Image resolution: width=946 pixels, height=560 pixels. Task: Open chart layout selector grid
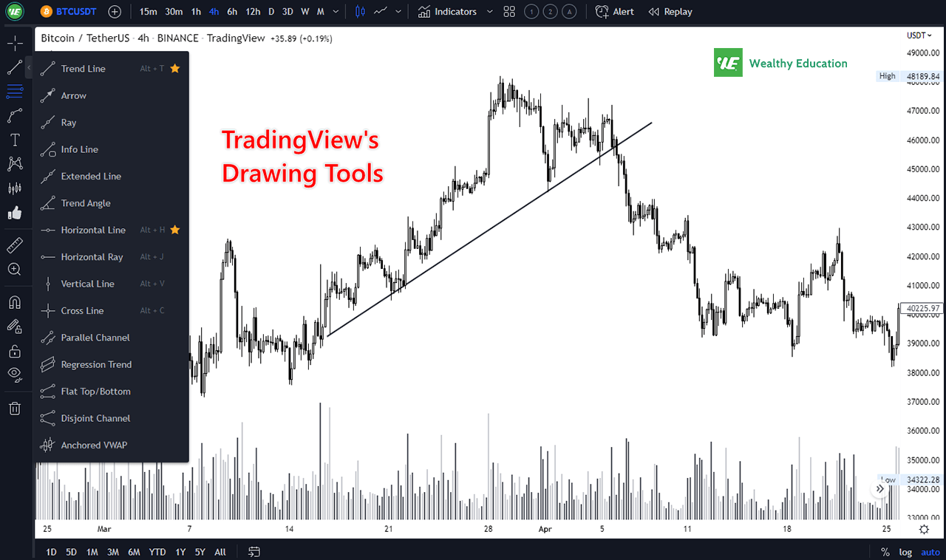coord(509,12)
